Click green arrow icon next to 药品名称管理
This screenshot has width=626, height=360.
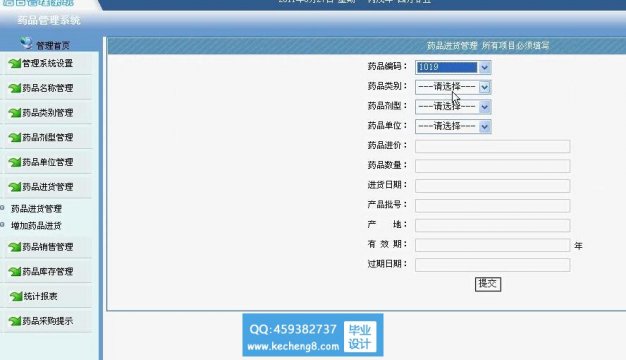click(x=15, y=88)
